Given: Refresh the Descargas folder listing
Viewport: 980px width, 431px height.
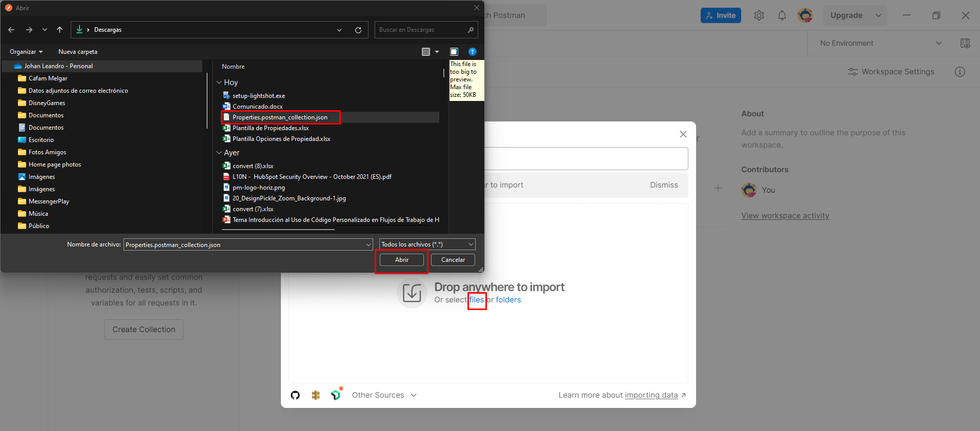Looking at the screenshot, I should click(x=358, y=30).
